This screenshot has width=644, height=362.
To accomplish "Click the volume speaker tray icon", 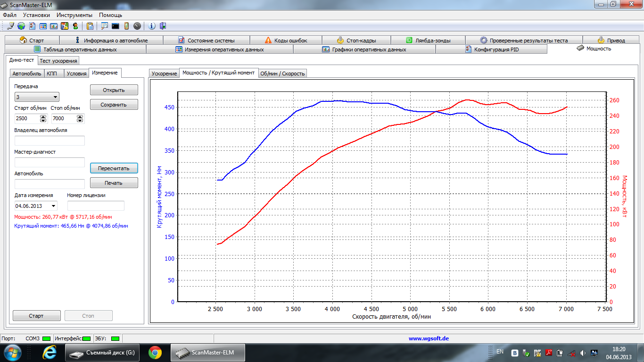I will (x=583, y=353).
